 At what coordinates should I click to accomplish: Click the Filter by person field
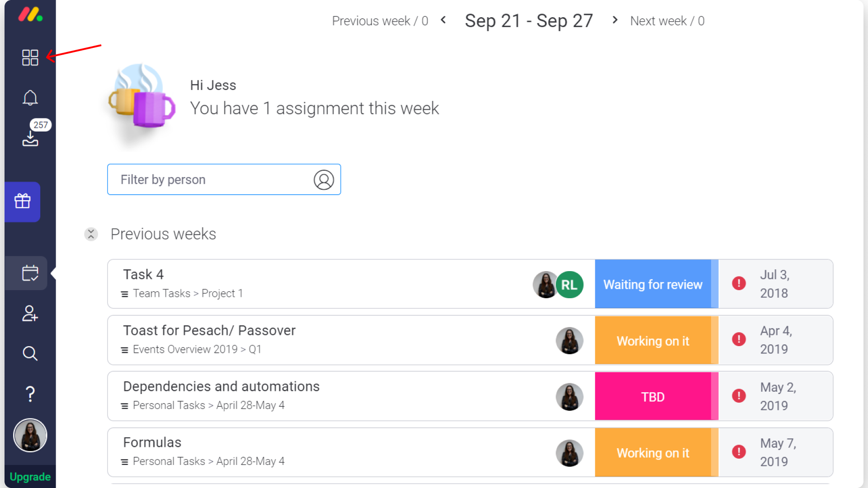point(224,179)
